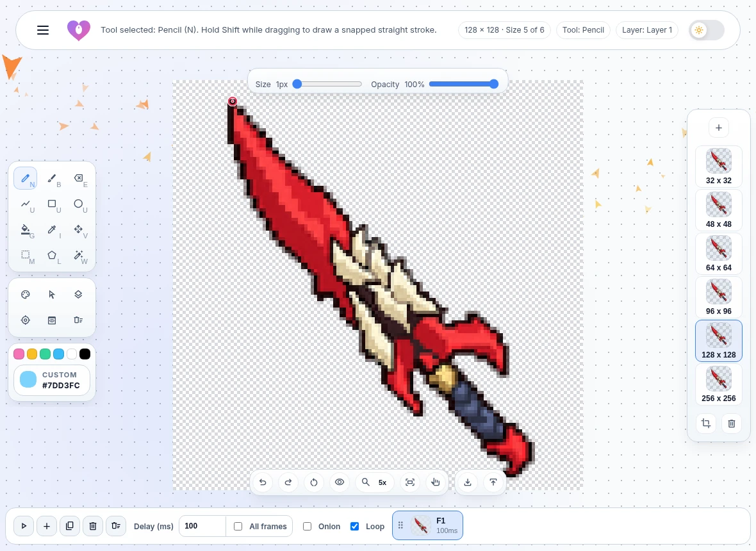Click the crop size icon
The width and height of the screenshot is (756, 551).
pos(706,424)
